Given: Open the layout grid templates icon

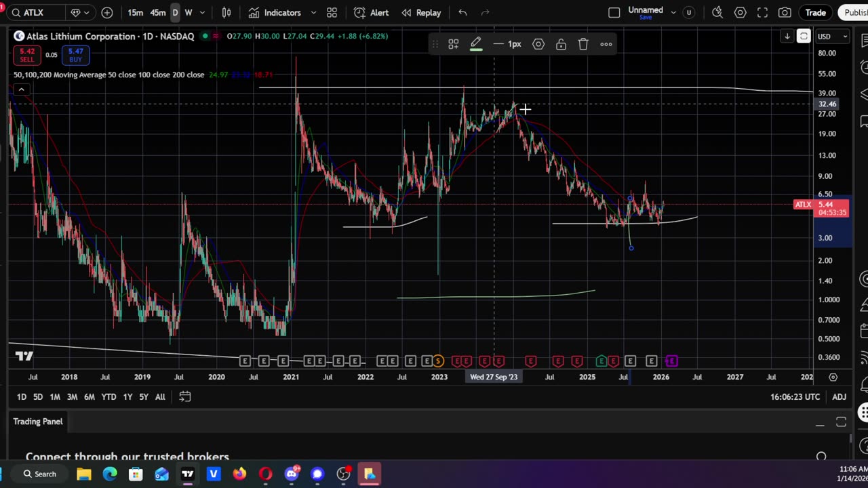Looking at the screenshot, I should tap(332, 12).
